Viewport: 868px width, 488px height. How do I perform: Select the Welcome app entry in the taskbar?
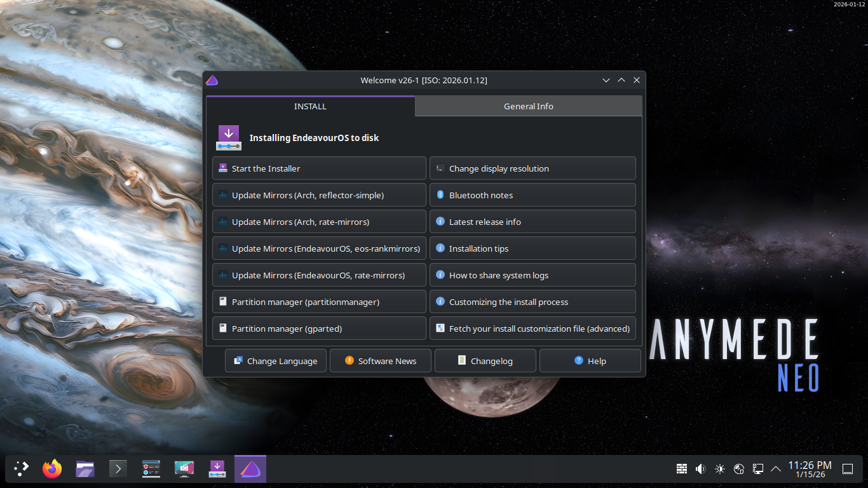click(x=250, y=469)
